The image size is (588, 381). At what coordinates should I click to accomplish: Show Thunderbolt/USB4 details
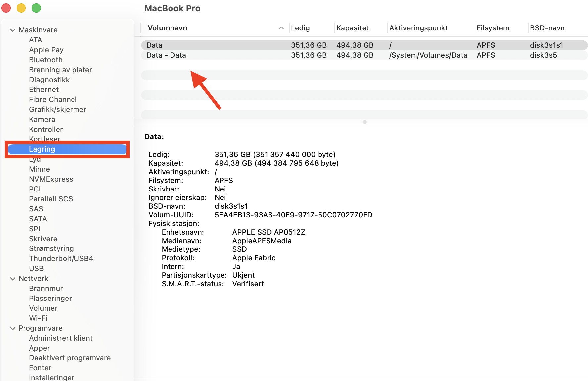pyautogui.click(x=61, y=259)
